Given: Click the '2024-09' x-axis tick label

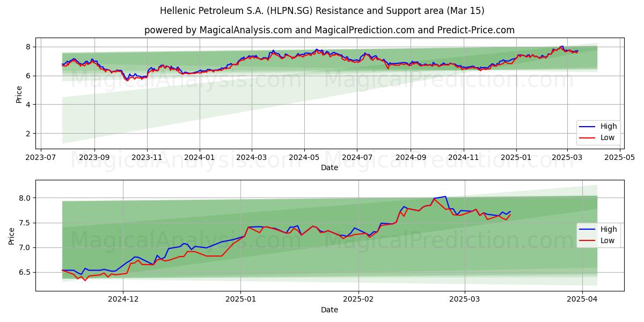Looking at the screenshot, I should click(411, 158).
